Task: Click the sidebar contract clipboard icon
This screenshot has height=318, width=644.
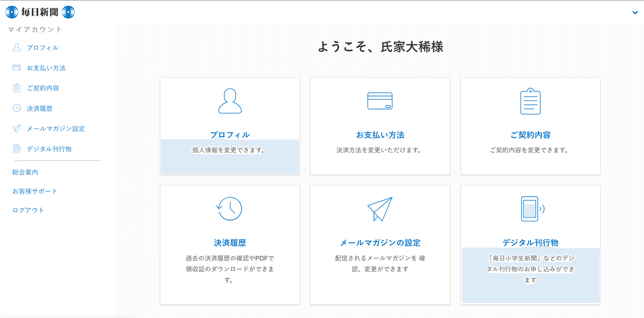Action: pos(17,88)
